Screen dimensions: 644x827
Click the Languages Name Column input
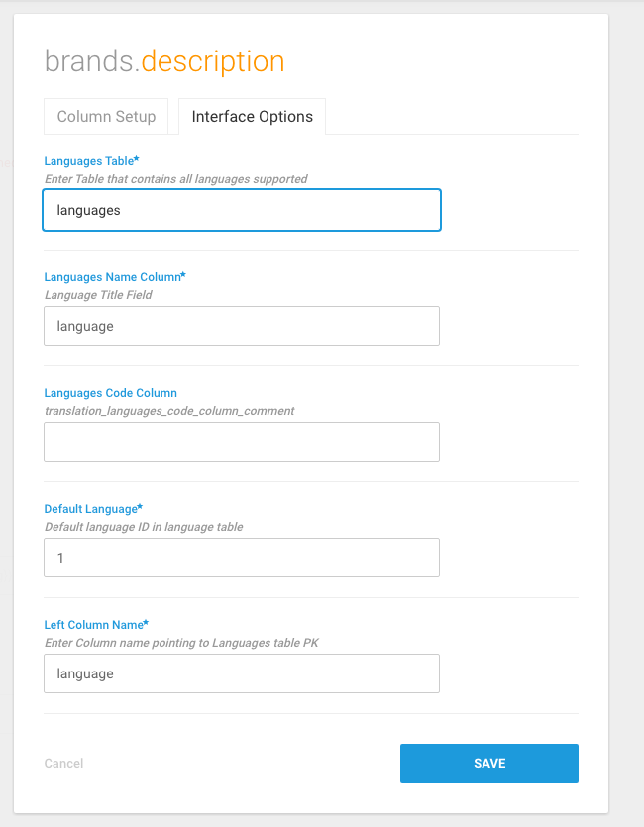[x=242, y=326]
